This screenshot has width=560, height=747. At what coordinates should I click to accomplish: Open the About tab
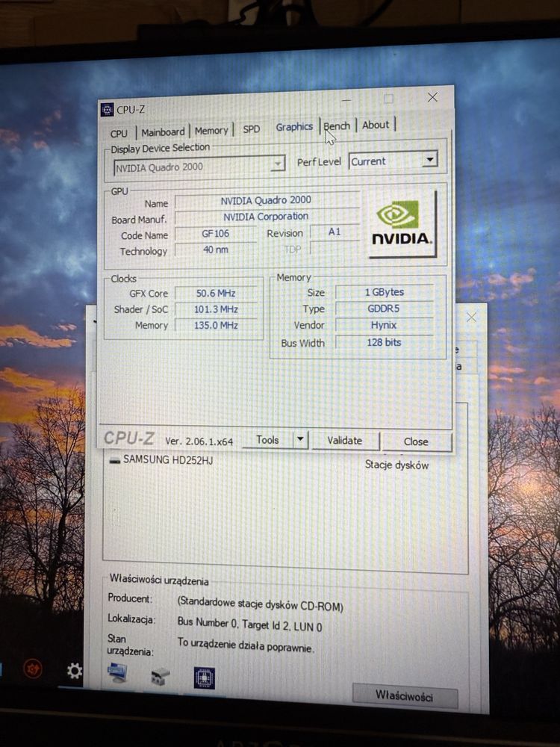click(x=376, y=125)
